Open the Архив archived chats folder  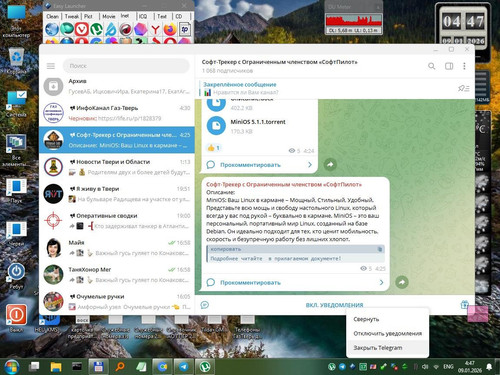117,86
